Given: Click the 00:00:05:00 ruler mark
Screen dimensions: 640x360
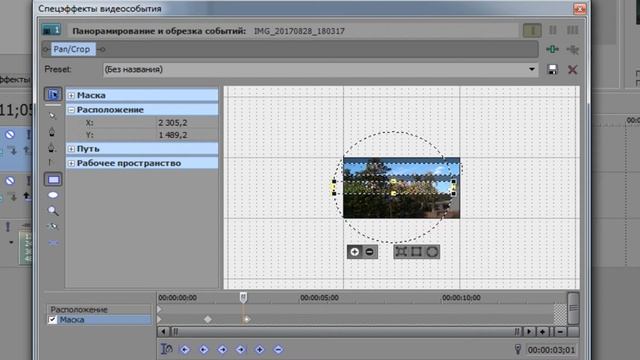Looking at the screenshot, I should tap(319, 298).
